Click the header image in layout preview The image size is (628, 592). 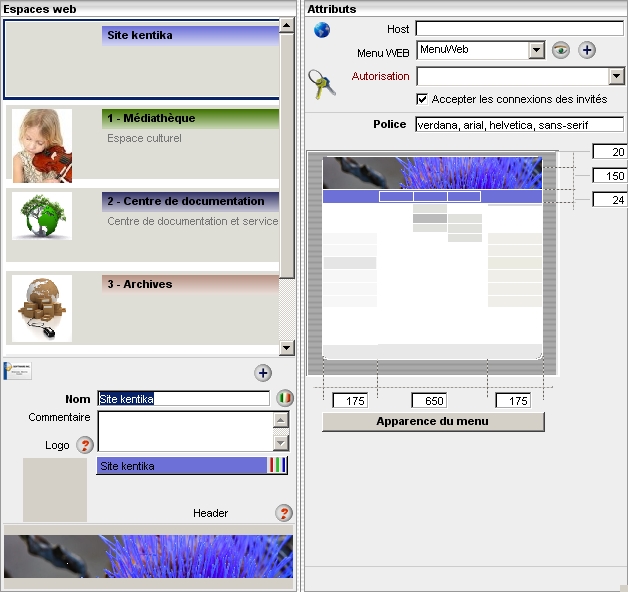[x=433, y=173]
